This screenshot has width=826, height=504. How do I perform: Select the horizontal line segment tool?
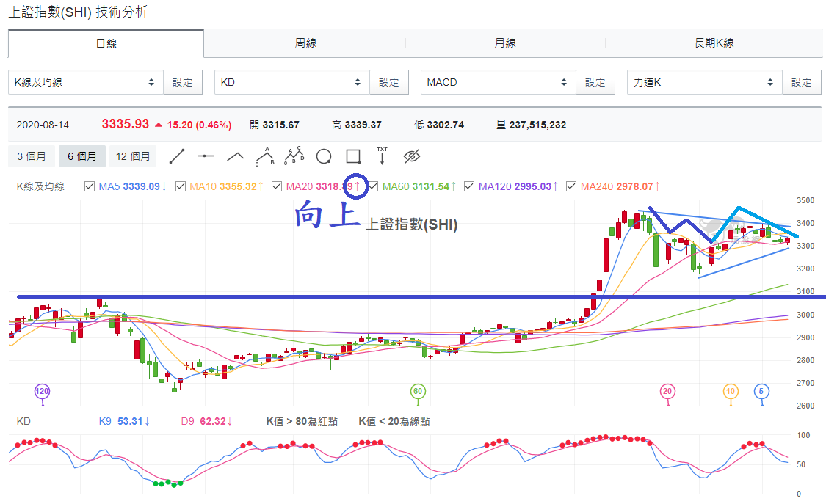point(206,156)
